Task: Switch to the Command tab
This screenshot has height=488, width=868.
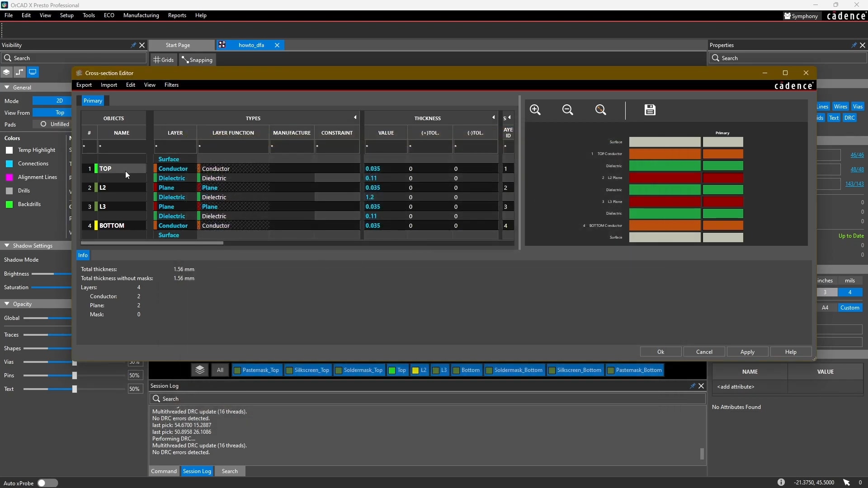Action: [164, 471]
